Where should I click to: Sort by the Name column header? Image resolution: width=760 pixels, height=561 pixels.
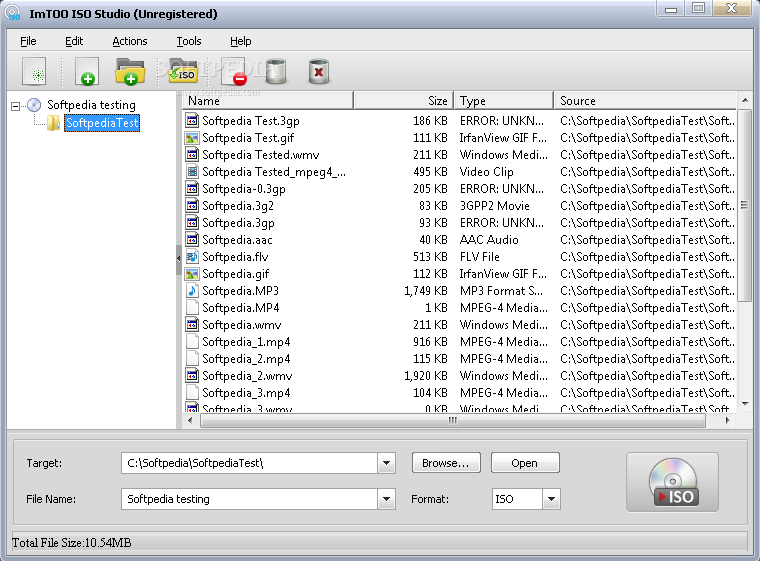(x=268, y=101)
